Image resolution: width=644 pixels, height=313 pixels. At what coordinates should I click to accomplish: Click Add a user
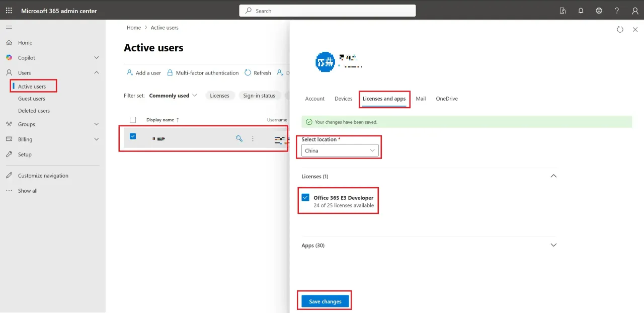click(x=144, y=73)
